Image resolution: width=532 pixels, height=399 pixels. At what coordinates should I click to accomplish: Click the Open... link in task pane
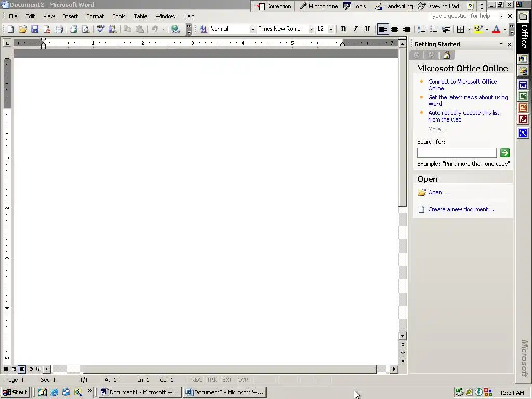[437, 192]
